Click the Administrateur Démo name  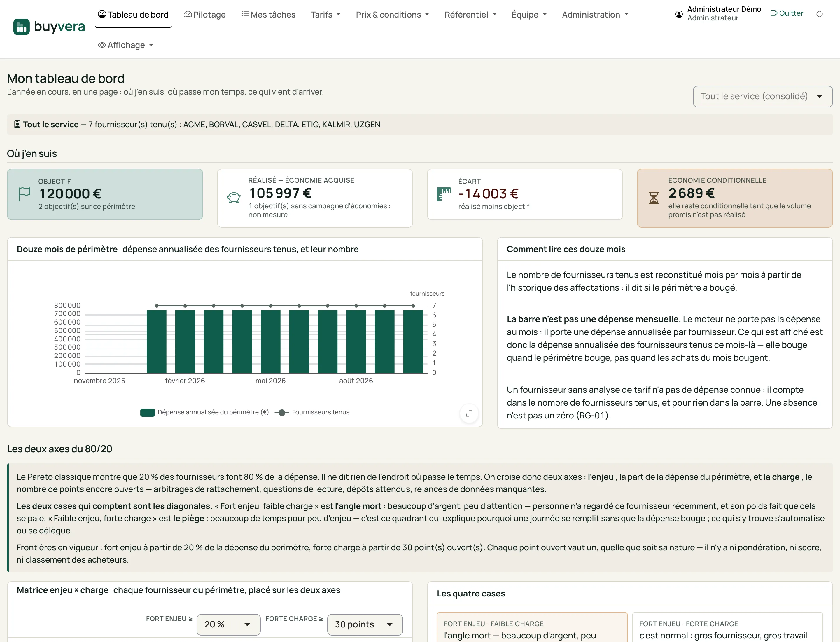[x=724, y=9]
